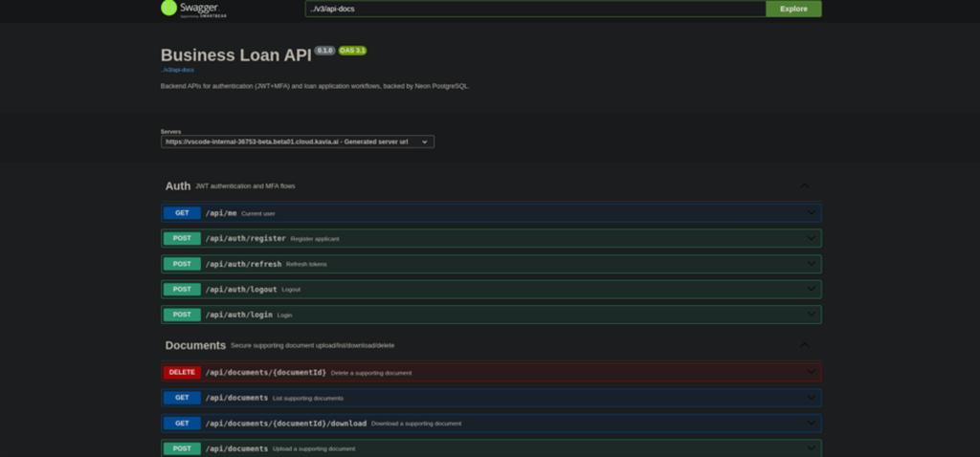Click the 'Register applicant' description
Viewport: 980px width, 457px height.
click(x=315, y=239)
